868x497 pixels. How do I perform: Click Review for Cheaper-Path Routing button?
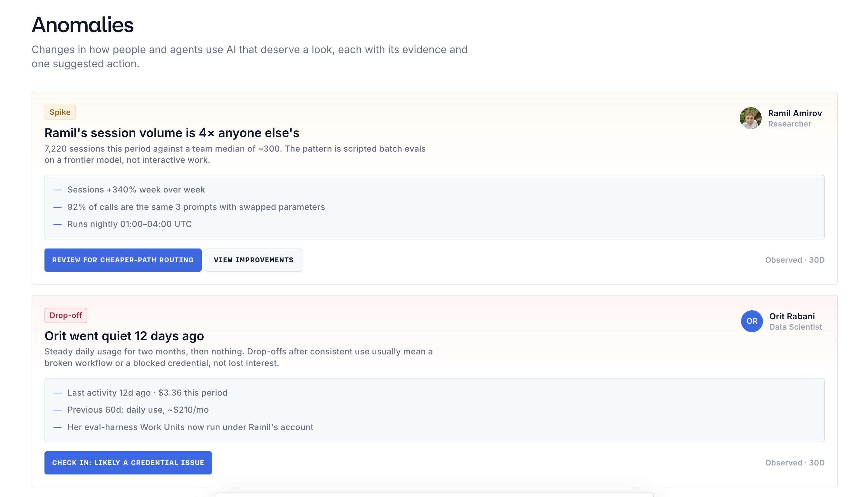[x=123, y=260]
